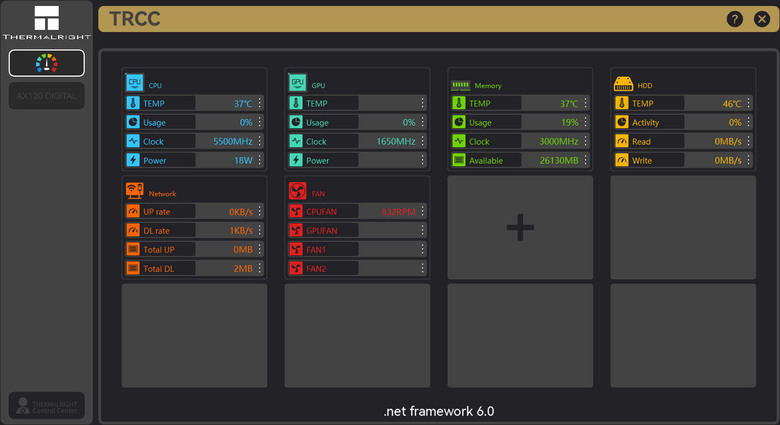Open options menu for Total DL row
Viewport: 780px width, 425px height.
[260, 268]
